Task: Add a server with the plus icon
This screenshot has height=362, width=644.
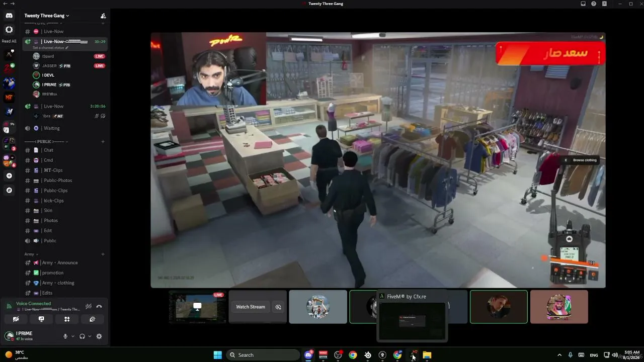Action: coord(9,176)
